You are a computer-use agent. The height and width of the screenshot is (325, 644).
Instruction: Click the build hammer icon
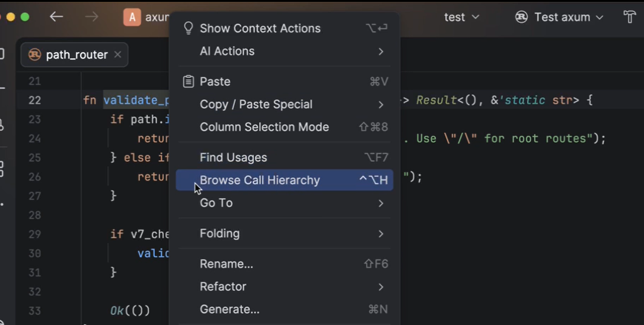pyautogui.click(x=630, y=17)
